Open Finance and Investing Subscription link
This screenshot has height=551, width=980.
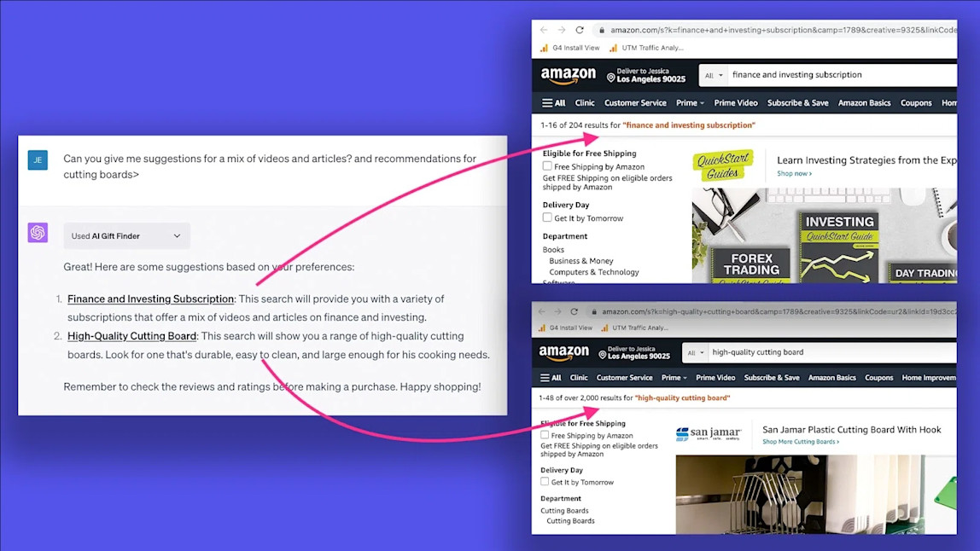pos(150,299)
